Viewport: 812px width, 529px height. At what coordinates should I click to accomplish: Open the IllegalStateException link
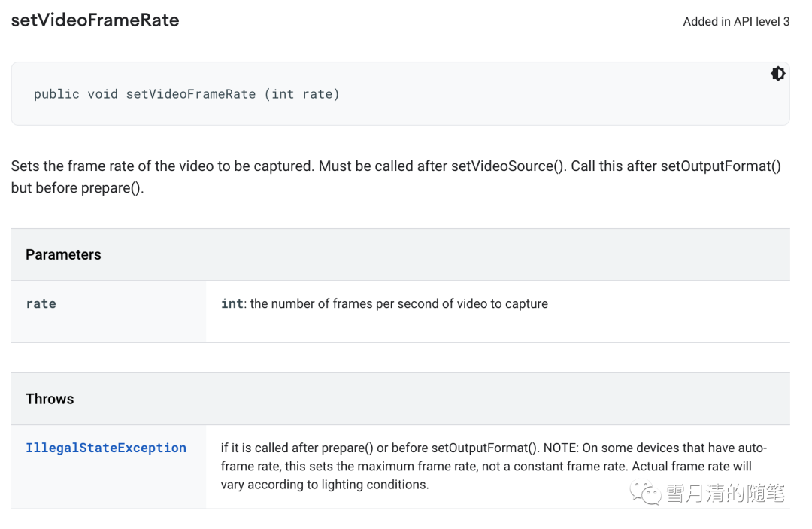click(x=106, y=448)
